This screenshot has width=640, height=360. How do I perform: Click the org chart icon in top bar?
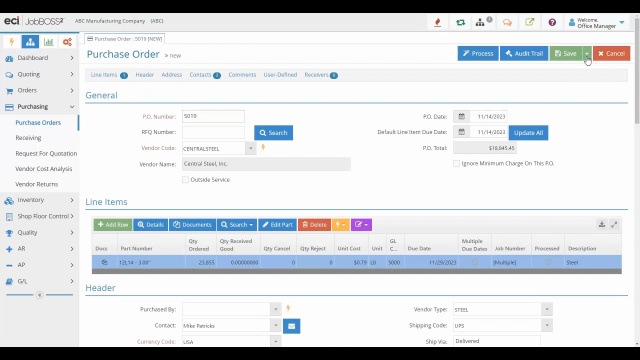[480, 22]
